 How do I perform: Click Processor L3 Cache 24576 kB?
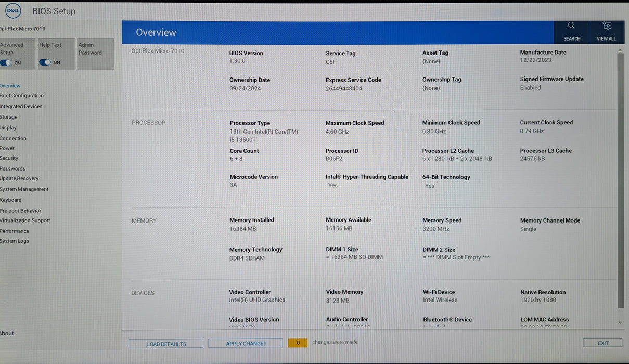tap(533, 159)
